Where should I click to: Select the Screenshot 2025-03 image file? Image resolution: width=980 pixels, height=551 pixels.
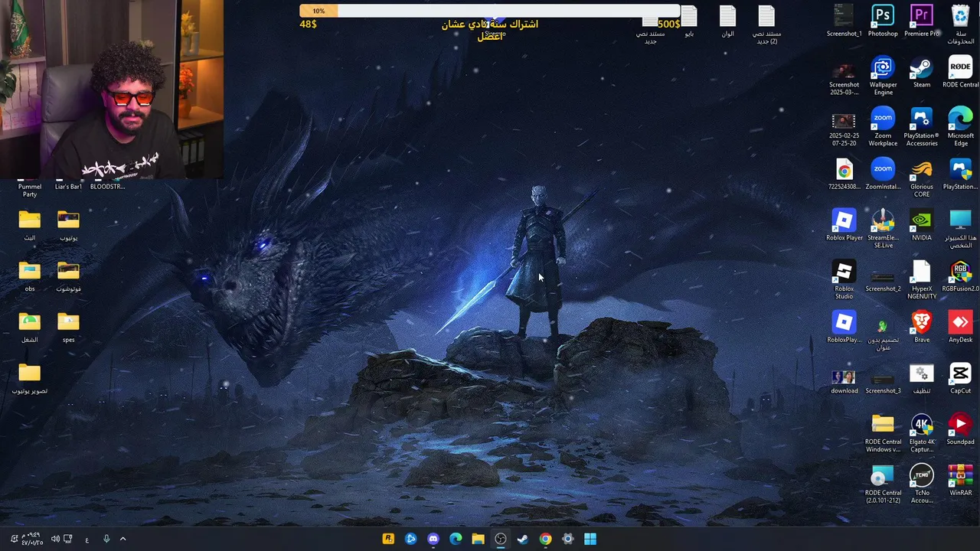point(844,79)
